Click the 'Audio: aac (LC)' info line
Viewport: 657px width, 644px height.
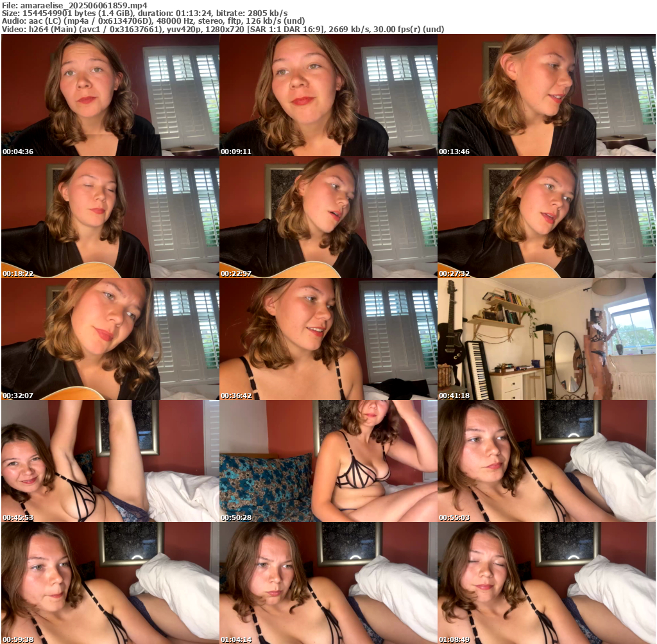point(153,21)
